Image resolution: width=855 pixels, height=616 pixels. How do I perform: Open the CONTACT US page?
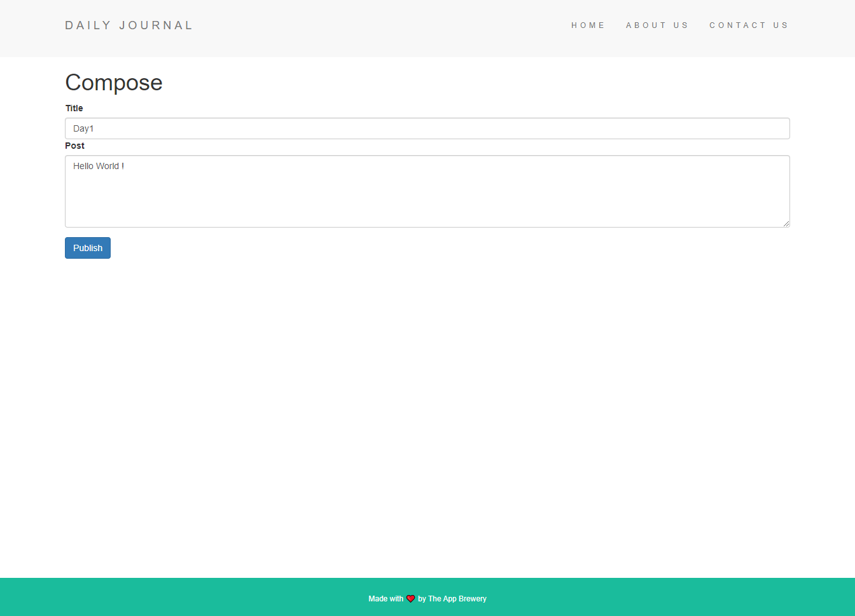pyautogui.click(x=749, y=25)
